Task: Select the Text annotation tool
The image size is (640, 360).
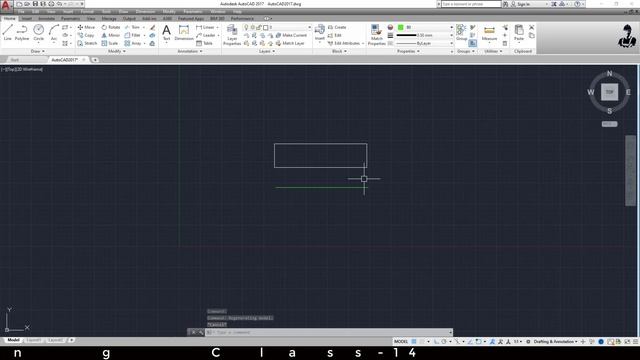Action: point(166,33)
